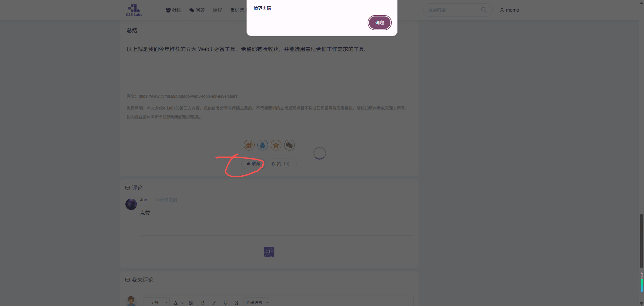
Task: Open the 课程 courses page
Action: tap(217, 10)
